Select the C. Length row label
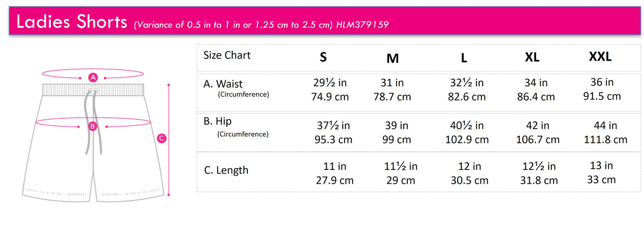The image size is (644, 230). click(x=226, y=170)
